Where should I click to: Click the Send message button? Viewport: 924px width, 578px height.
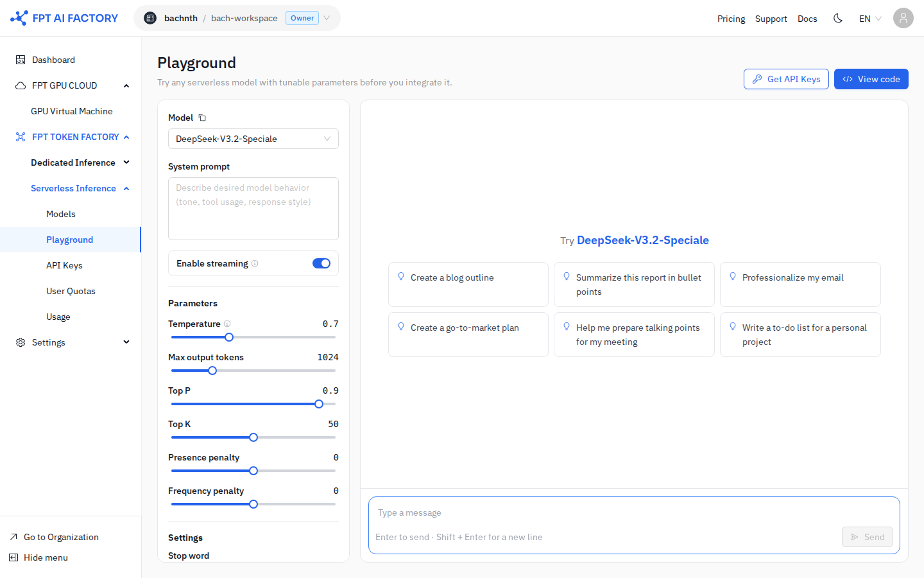click(868, 537)
